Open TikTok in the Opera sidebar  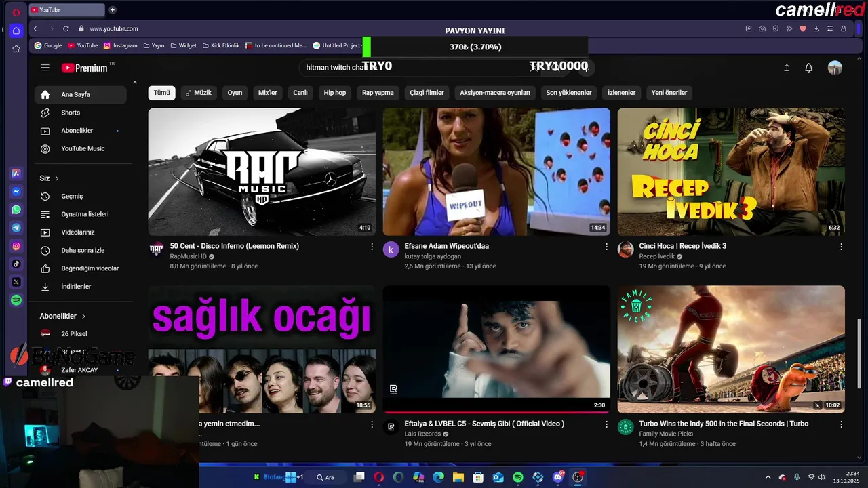(x=16, y=264)
